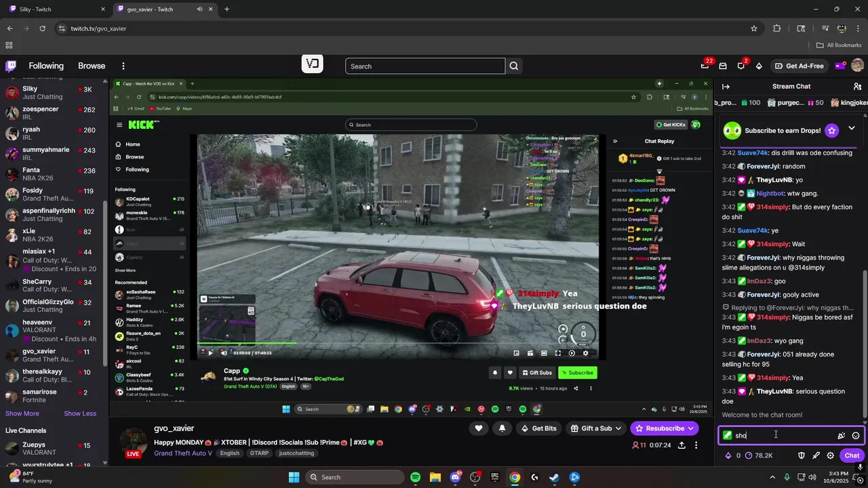Collapse the Stream Chat panel arrow
Screen dimensions: 868x488
(726, 86)
